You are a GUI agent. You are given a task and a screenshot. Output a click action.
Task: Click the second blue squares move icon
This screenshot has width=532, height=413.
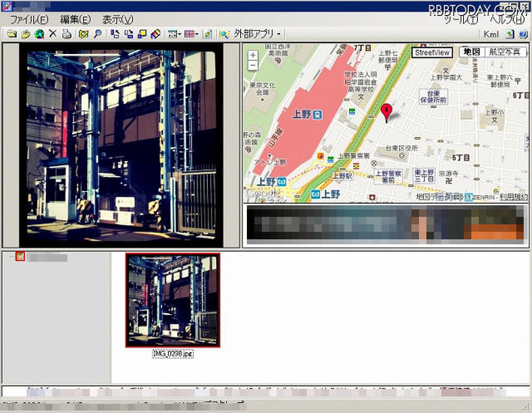click(x=128, y=34)
